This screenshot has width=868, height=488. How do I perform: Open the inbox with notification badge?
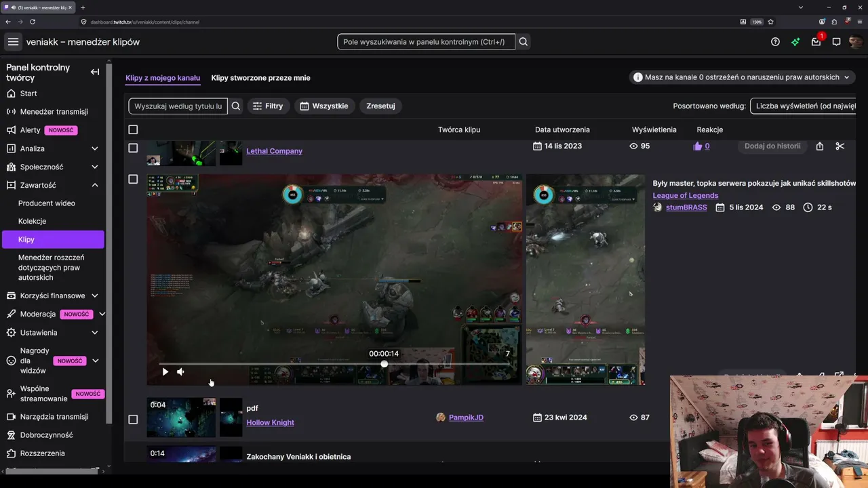[816, 41]
